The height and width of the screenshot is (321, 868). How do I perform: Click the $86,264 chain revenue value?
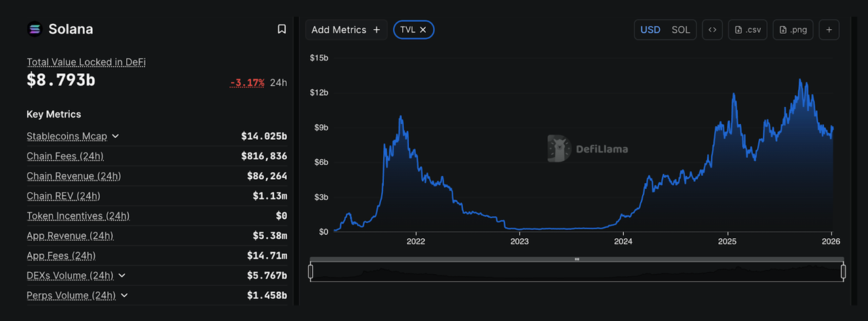tap(267, 176)
